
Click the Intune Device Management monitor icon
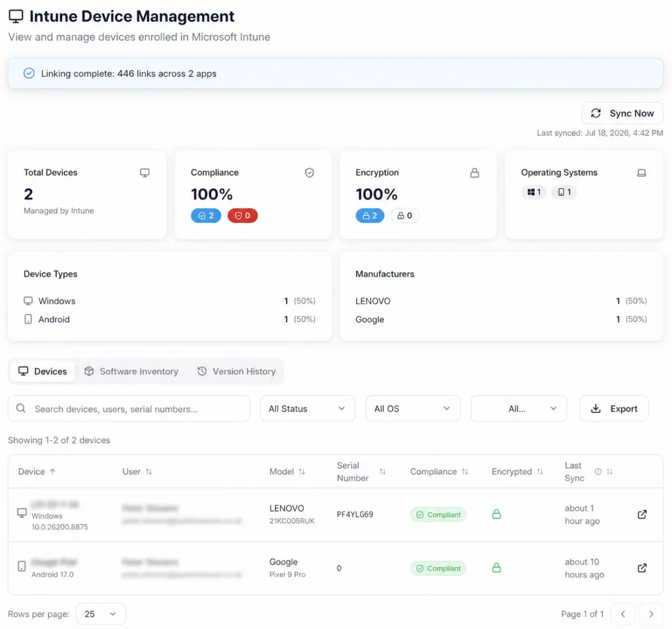coord(16,17)
